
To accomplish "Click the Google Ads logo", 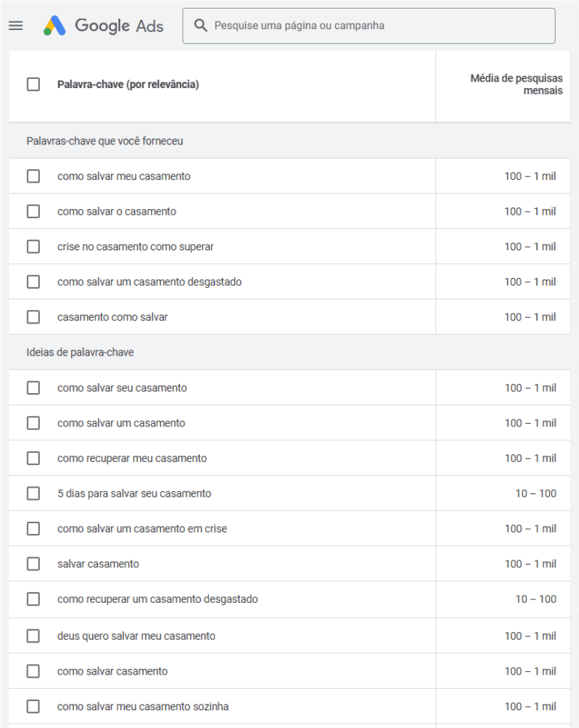I will pos(104,26).
